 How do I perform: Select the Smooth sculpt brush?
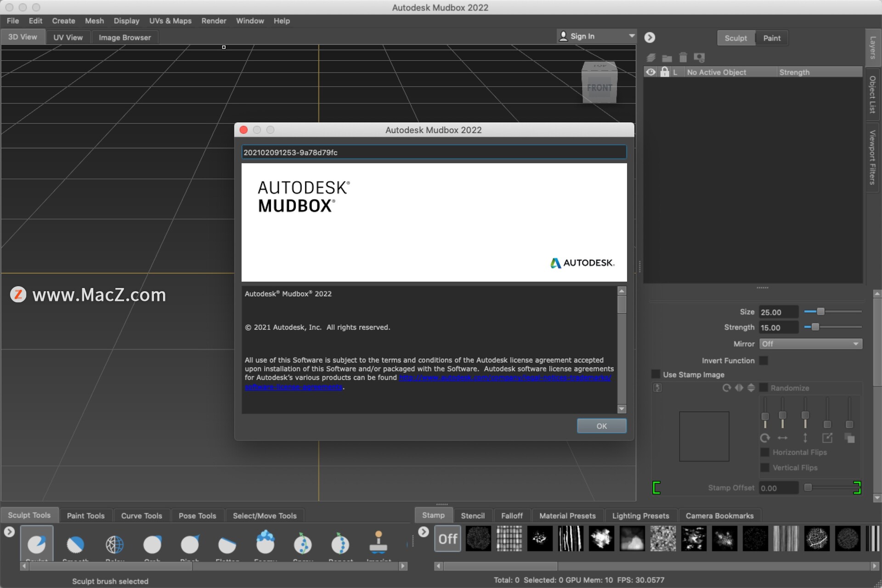[75, 545]
